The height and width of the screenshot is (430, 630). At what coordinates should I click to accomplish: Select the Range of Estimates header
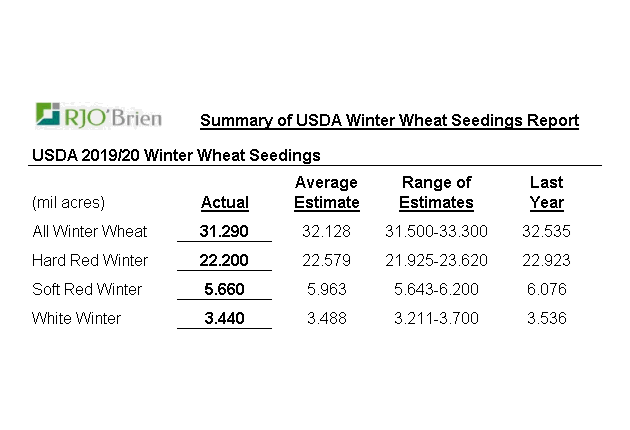(x=436, y=192)
